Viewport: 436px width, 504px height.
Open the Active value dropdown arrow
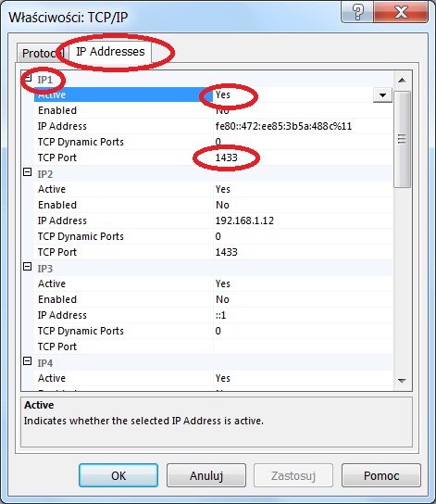(x=382, y=95)
